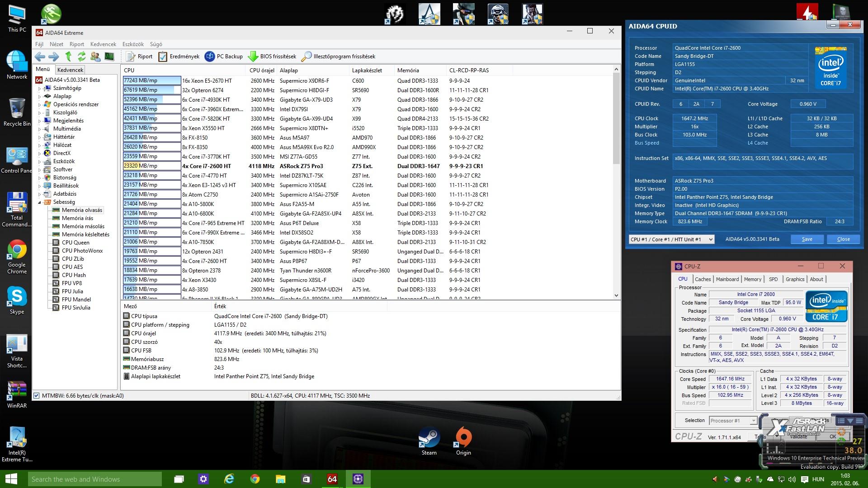868x488 pixels.
Task: Go forward with the blue right arrow
Action: pos(54,56)
